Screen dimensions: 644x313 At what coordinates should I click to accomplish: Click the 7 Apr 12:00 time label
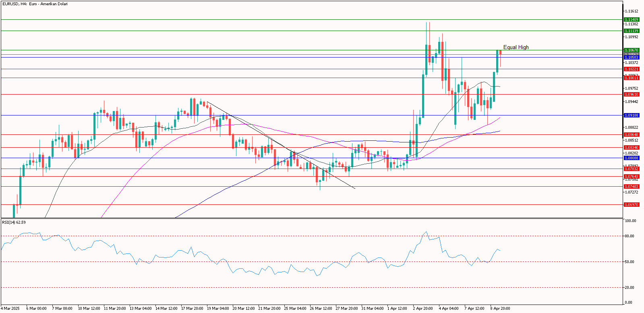tap(474, 309)
